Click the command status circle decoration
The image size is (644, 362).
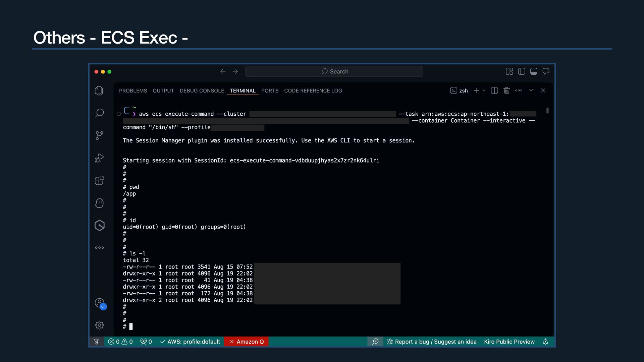click(118, 114)
